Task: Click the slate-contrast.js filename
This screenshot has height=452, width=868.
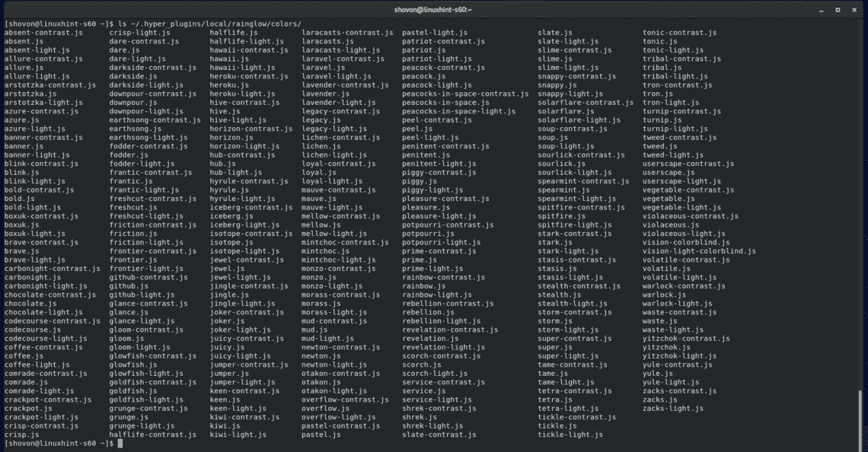Action: pos(439,434)
